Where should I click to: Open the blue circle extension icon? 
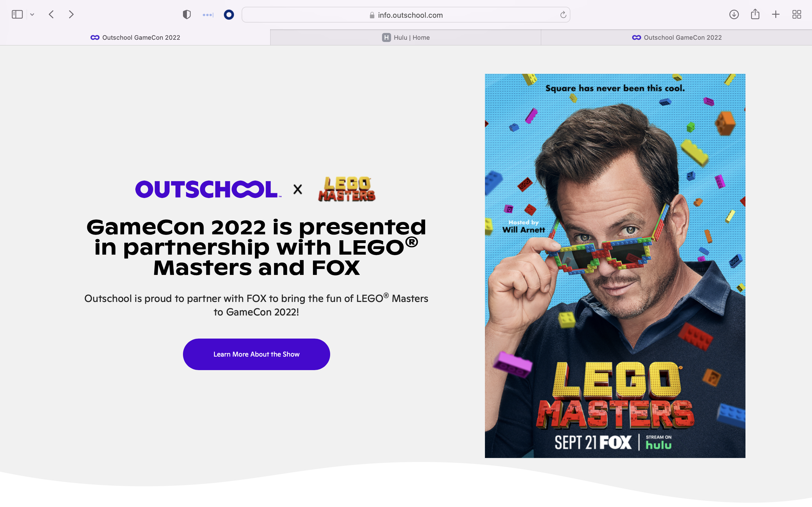coord(229,15)
